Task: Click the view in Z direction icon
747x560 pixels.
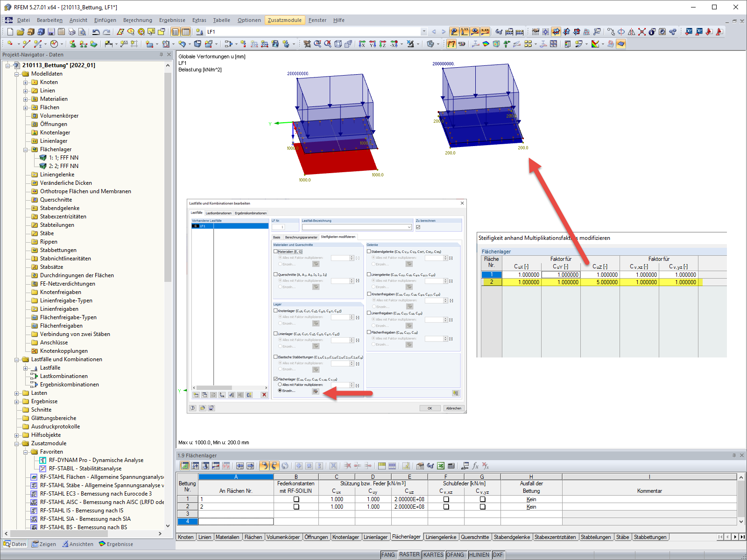Action: click(383, 44)
